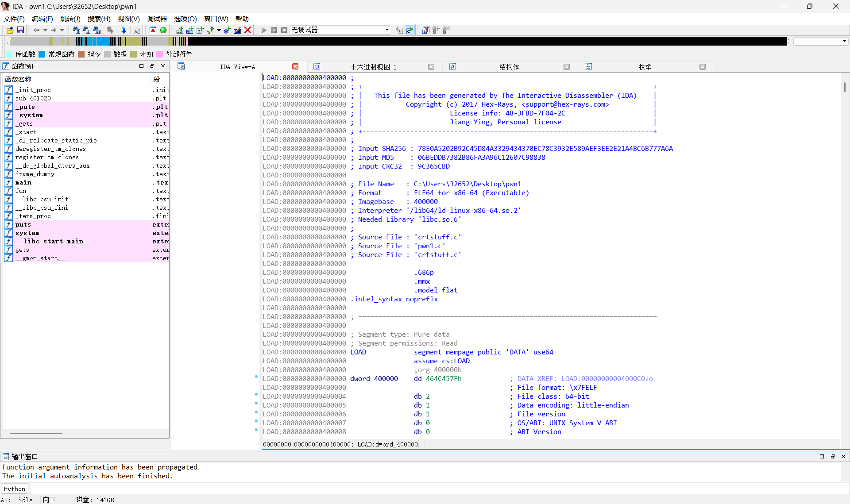Click the 段 column header
850x504 pixels.
pyautogui.click(x=160, y=79)
